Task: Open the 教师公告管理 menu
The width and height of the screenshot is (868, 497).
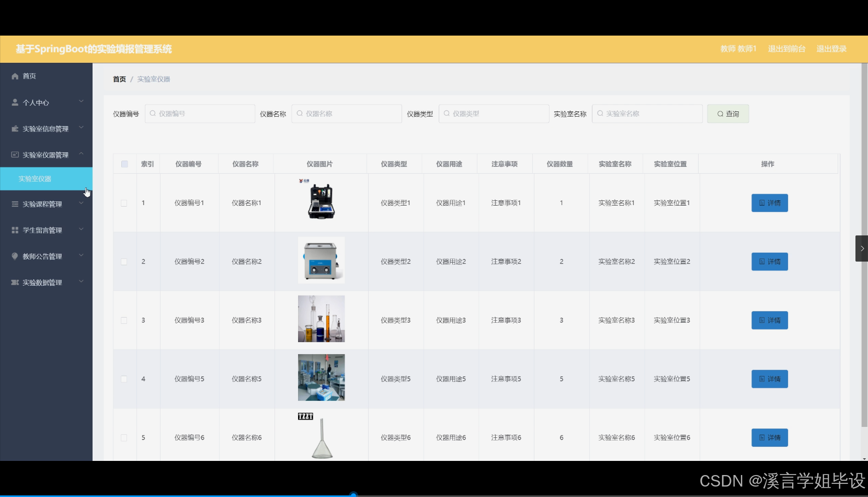Action: 46,256
